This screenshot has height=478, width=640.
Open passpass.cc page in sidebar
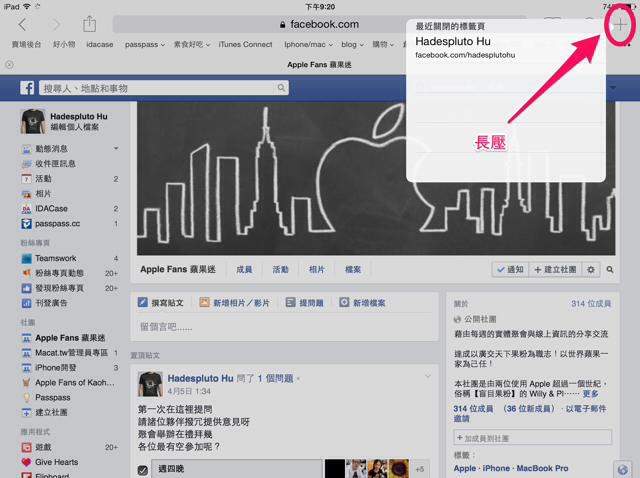pyautogui.click(x=57, y=224)
